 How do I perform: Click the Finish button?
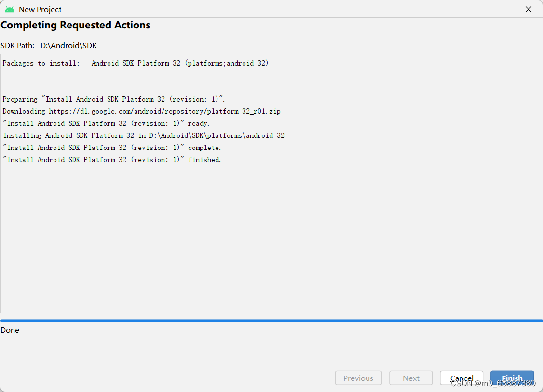(512, 378)
